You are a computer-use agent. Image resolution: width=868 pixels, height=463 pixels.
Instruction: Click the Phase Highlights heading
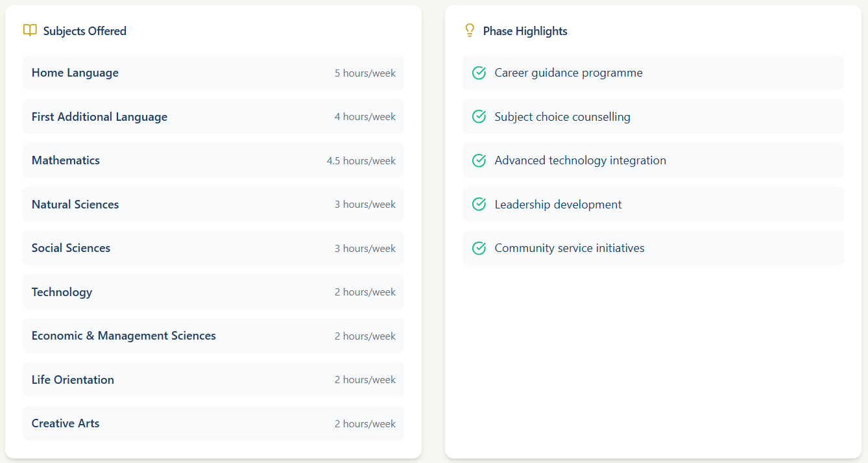(x=525, y=31)
